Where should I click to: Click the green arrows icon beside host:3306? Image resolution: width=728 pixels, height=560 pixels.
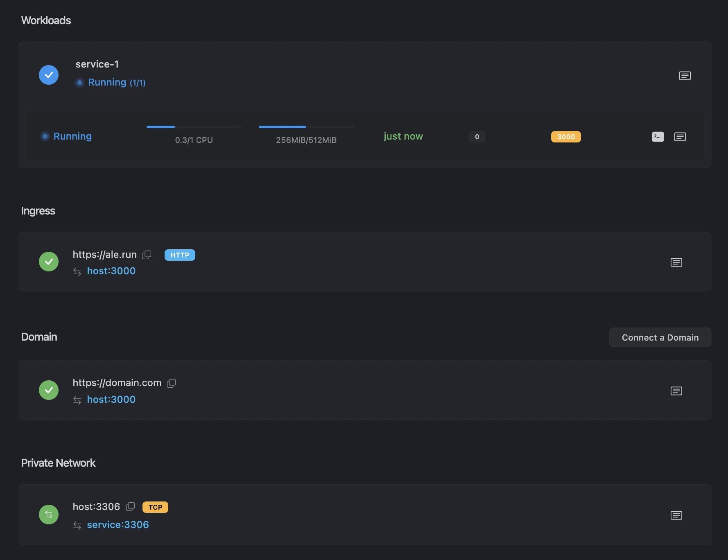pyautogui.click(x=48, y=515)
